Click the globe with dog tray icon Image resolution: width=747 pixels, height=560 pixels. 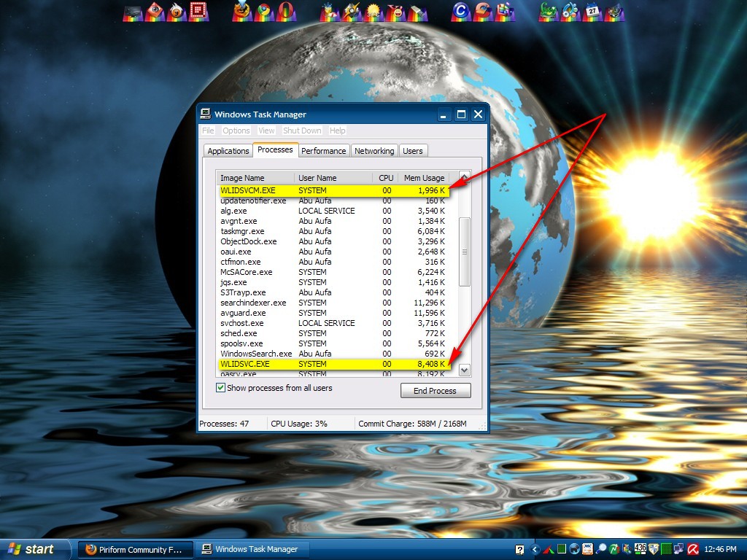click(x=575, y=549)
